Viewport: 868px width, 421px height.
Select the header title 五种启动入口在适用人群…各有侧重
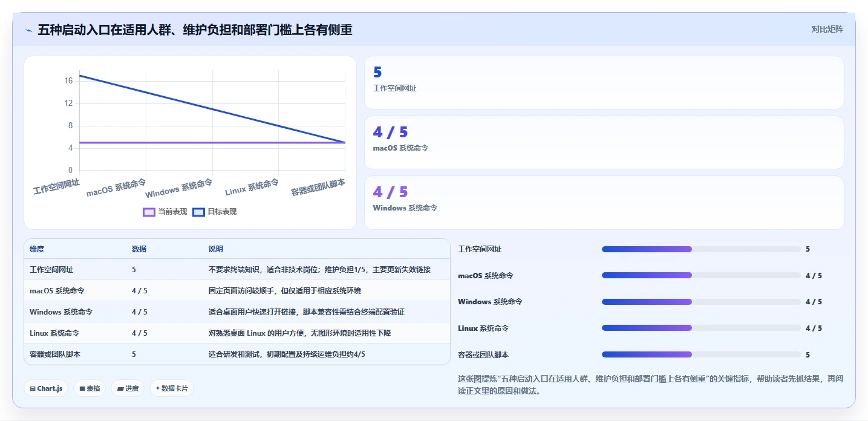click(195, 30)
